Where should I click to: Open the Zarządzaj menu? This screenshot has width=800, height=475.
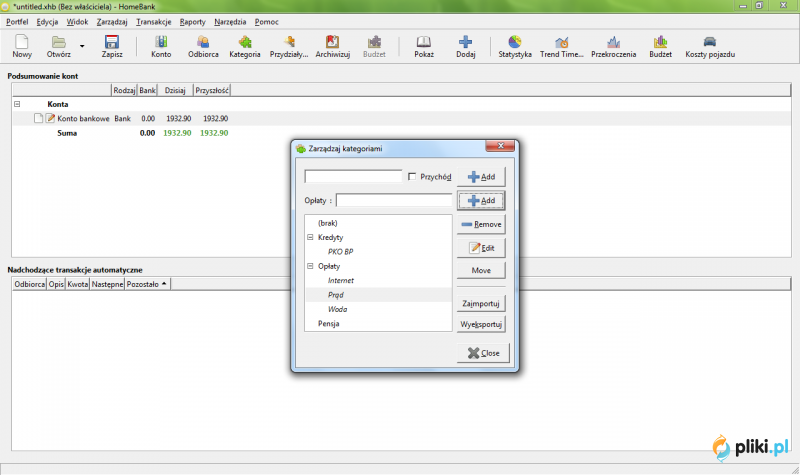pyautogui.click(x=112, y=22)
